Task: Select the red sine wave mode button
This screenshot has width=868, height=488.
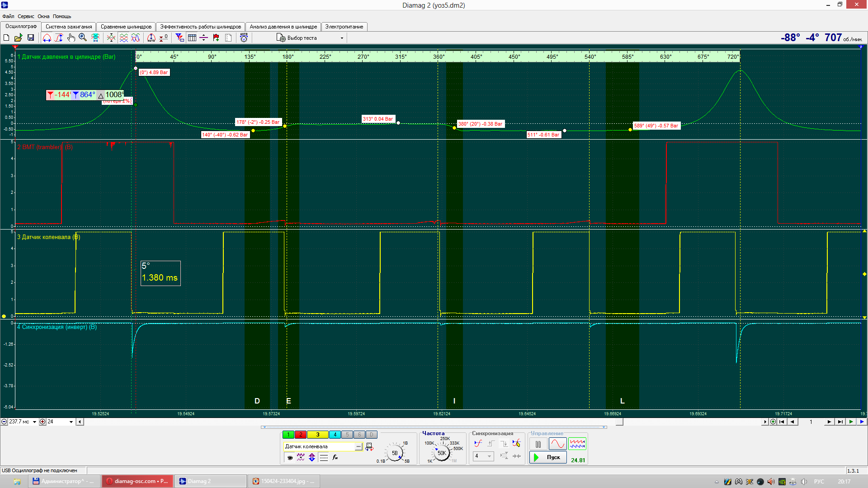Action: (557, 444)
